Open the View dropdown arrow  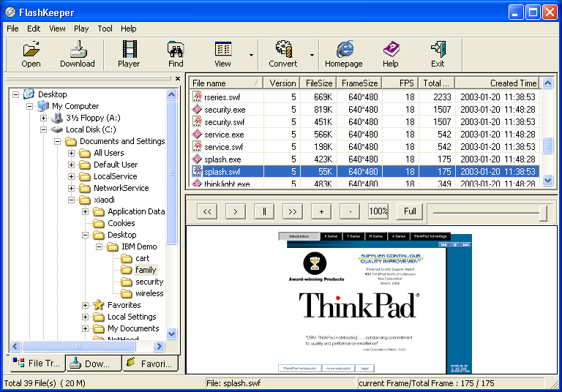251,55
